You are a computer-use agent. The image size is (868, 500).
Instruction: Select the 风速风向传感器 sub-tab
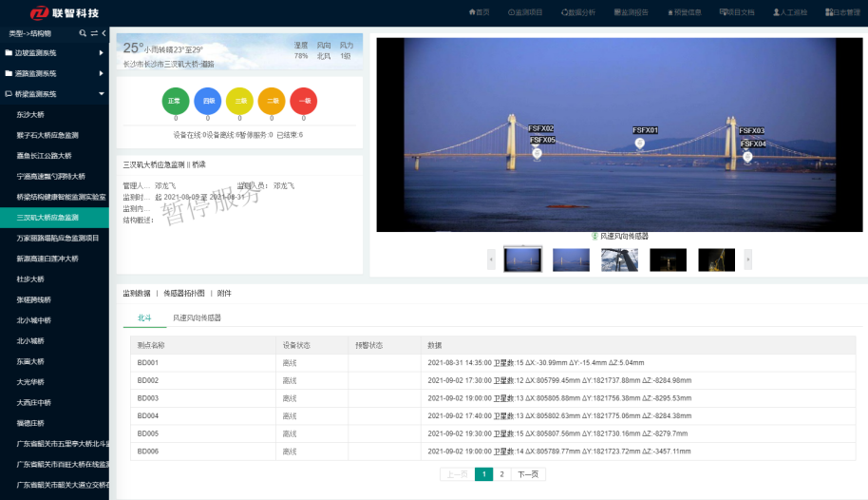point(197,317)
